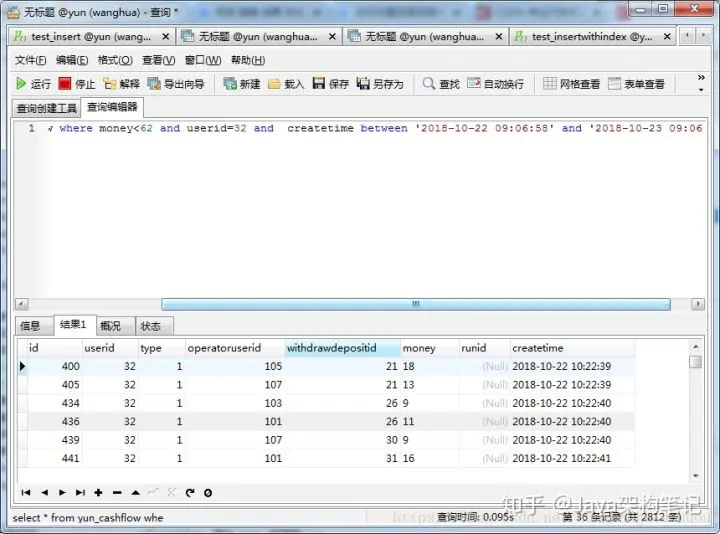Image resolution: width=720 pixels, height=534 pixels.
Task: Click createtime cell of row 441
Action: tap(573, 458)
